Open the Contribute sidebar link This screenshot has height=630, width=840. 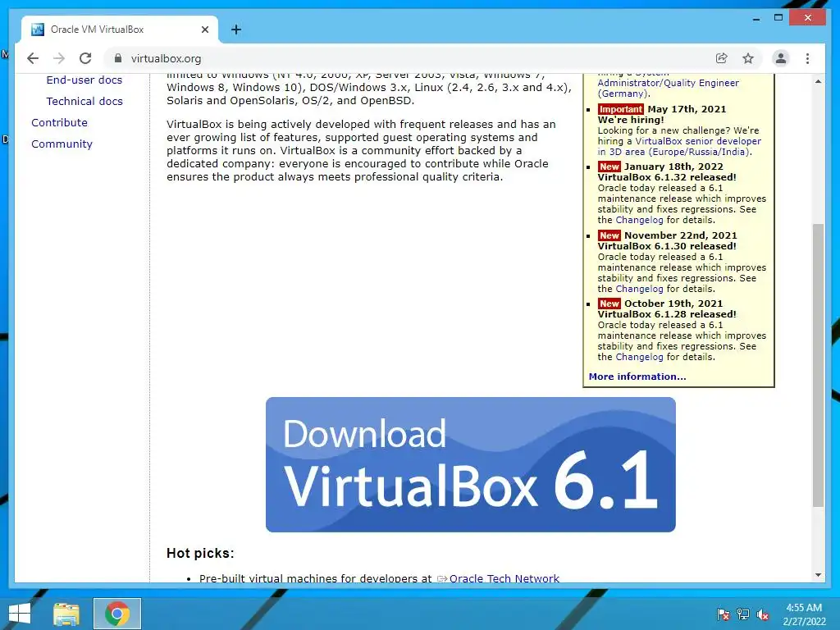click(x=59, y=123)
